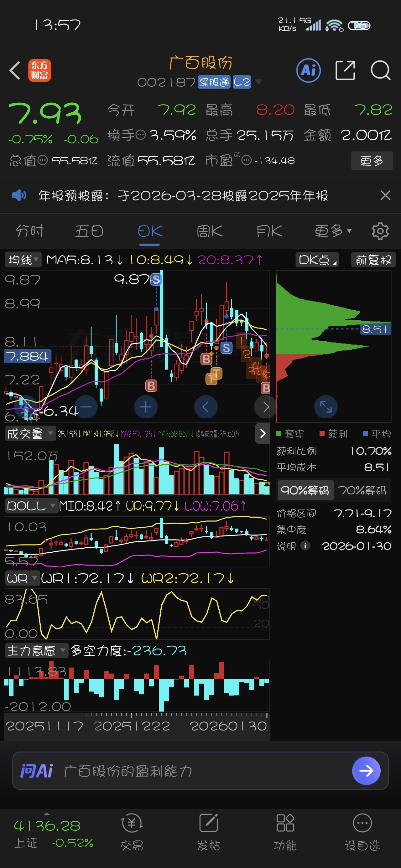Select the 日K tab
401x868 pixels.
[150, 231]
